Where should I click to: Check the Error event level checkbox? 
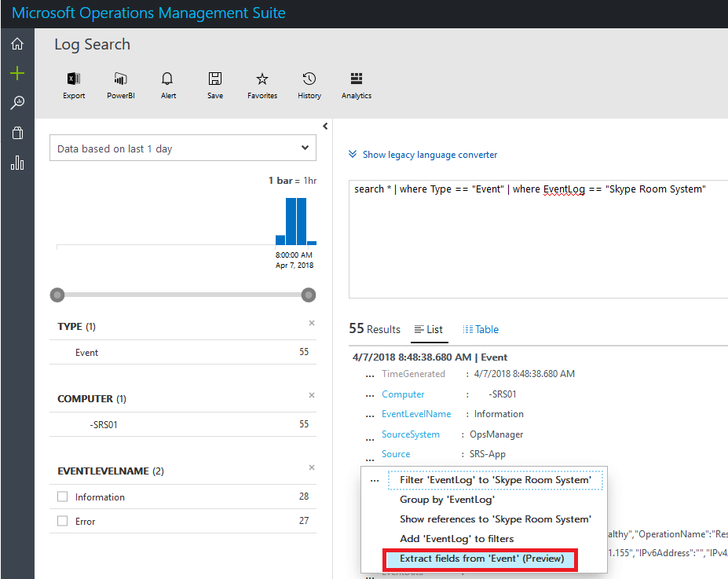(x=62, y=521)
